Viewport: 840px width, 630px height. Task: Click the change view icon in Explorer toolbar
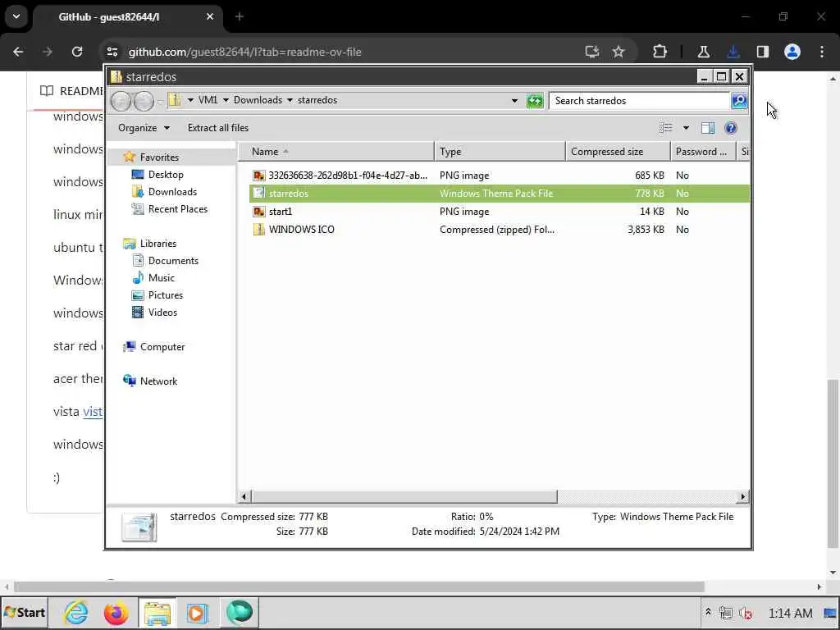(x=665, y=127)
